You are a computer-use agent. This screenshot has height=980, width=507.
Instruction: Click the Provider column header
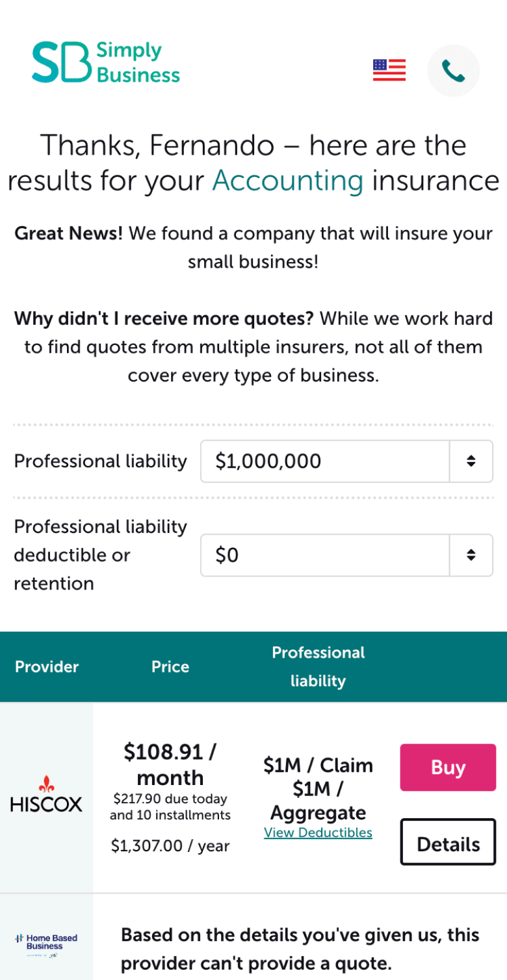tap(47, 667)
